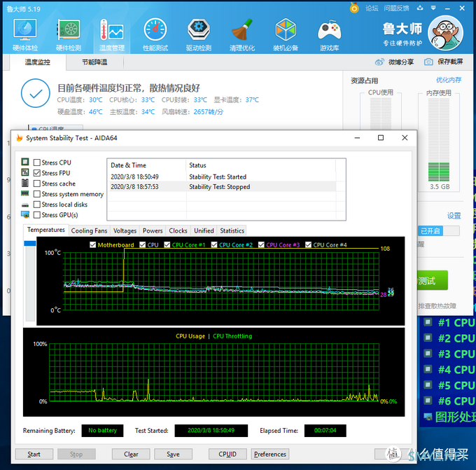Click the Clear button
476x470 pixels.
click(x=131, y=454)
